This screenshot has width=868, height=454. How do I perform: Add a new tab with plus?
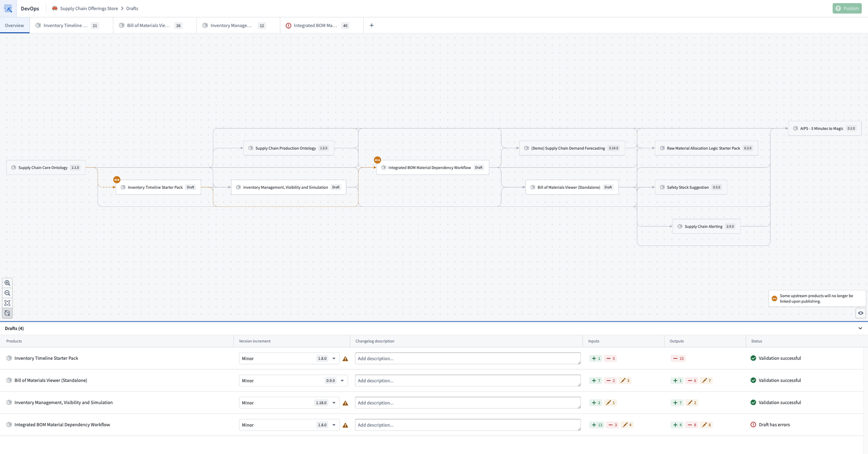tap(372, 26)
